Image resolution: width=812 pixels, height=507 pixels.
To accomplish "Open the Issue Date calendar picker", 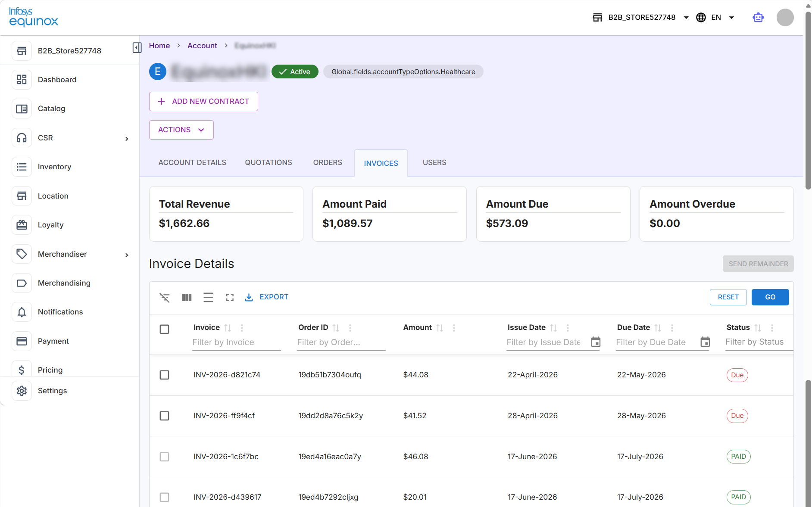I will click(x=596, y=342).
